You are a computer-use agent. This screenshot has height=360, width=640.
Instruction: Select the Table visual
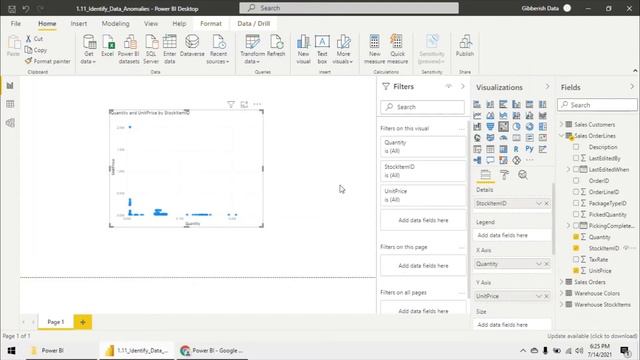pos(490,149)
